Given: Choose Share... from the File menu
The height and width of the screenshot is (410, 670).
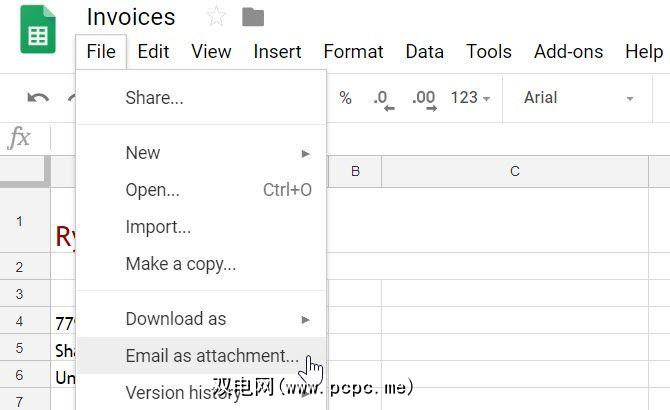Looking at the screenshot, I should [x=154, y=98].
